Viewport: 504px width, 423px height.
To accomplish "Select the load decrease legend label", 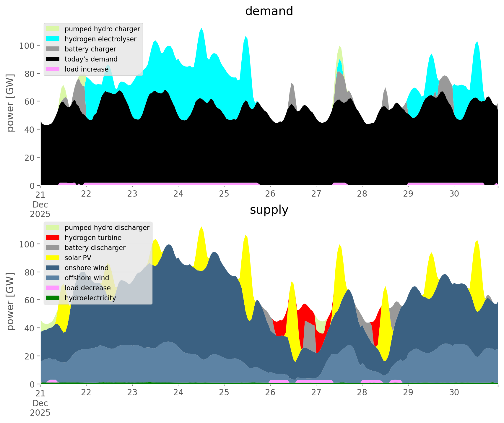I will click(87, 288).
